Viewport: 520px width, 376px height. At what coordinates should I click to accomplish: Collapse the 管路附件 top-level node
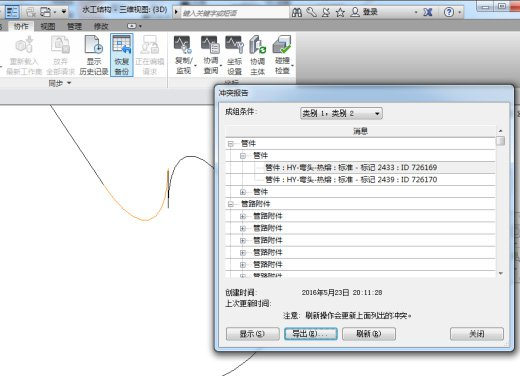pos(230,204)
